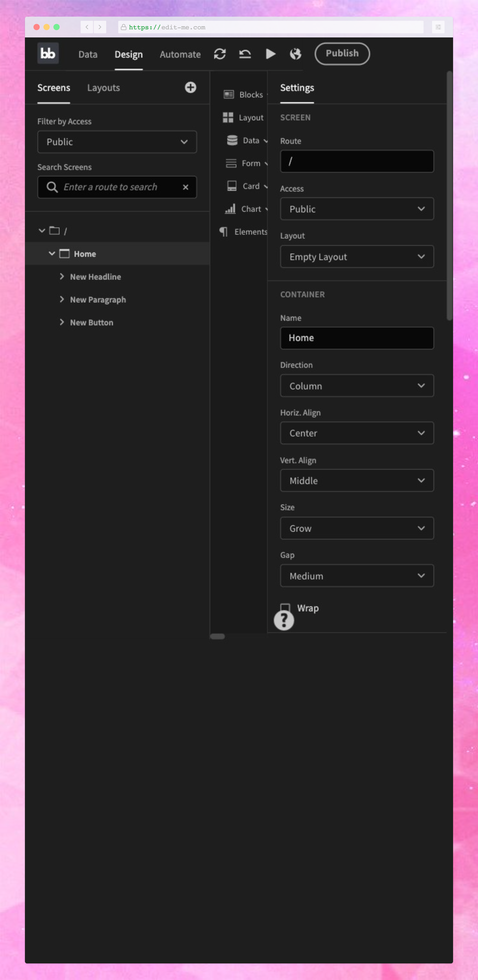The height and width of the screenshot is (980, 478).
Task: Open the screen Access dropdown in Settings
Action: (357, 209)
